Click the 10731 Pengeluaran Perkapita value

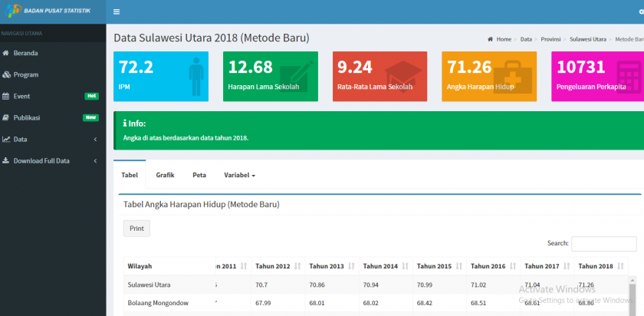pos(581,67)
